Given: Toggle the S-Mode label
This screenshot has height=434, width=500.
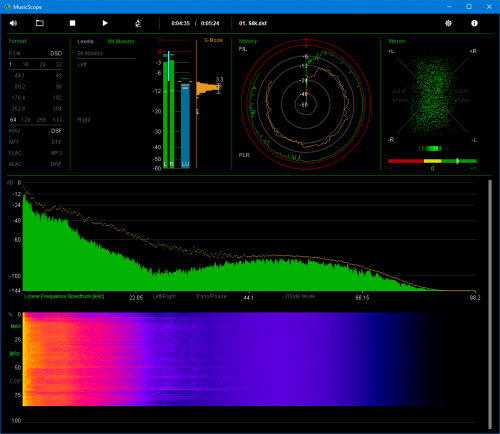Looking at the screenshot, I should coord(213,40).
